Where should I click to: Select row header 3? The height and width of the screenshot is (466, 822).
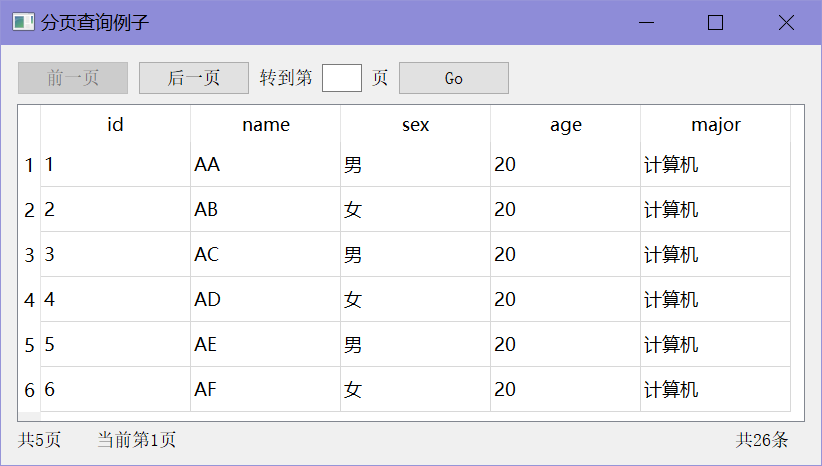(29, 255)
